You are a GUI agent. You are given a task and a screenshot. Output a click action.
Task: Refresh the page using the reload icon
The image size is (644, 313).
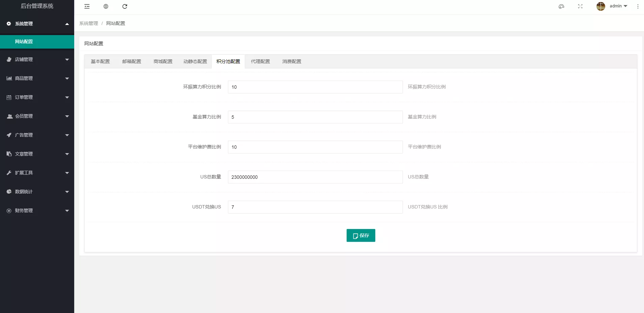(x=125, y=6)
